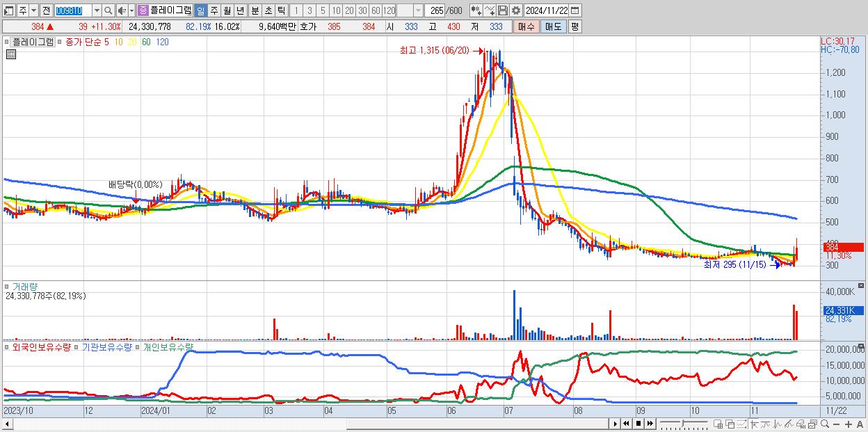Select the 년 yearly chart period

[x=240, y=10]
